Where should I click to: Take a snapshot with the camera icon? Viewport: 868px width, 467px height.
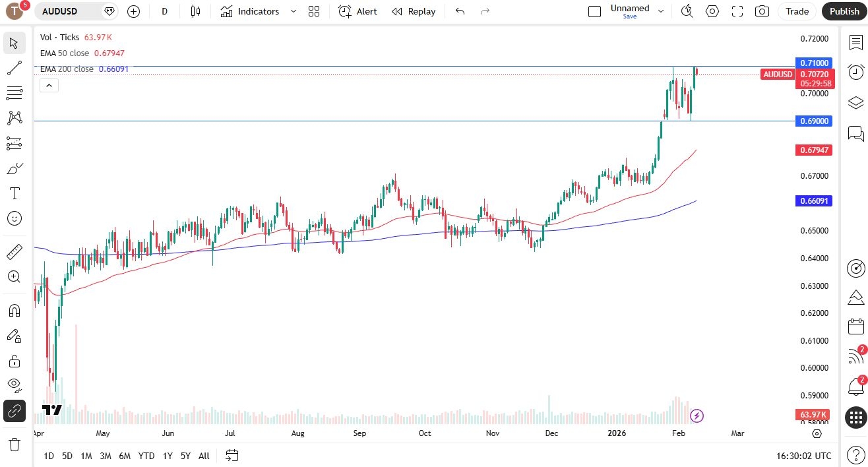point(762,11)
